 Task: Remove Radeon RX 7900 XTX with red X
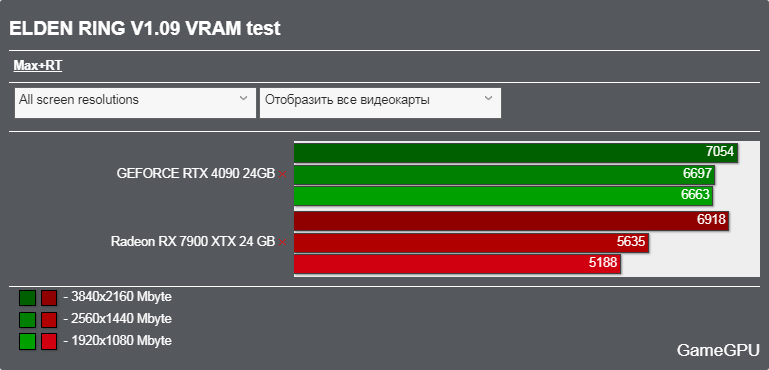[x=282, y=242]
